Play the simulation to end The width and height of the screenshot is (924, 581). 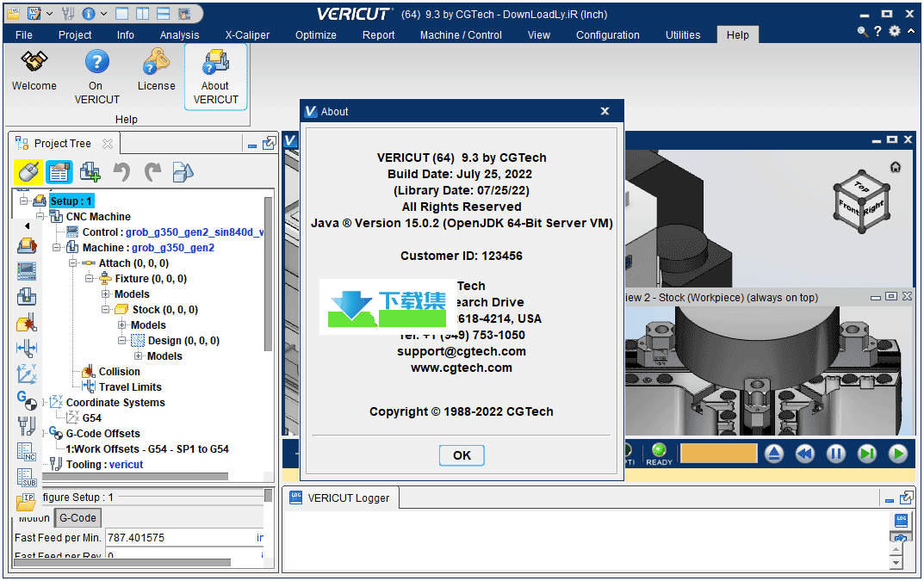[898, 453]
